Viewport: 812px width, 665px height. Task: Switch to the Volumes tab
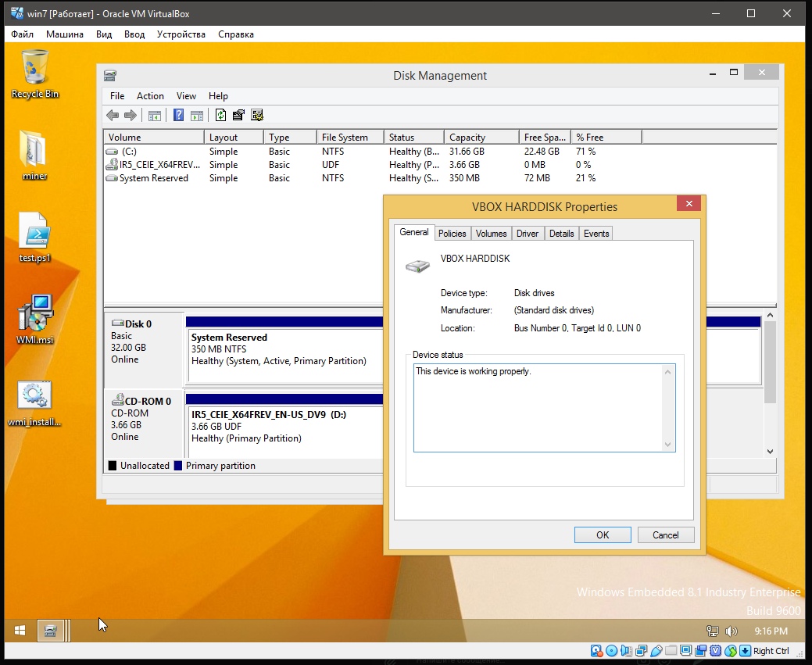pyautogui.click(x=491, y=234)
